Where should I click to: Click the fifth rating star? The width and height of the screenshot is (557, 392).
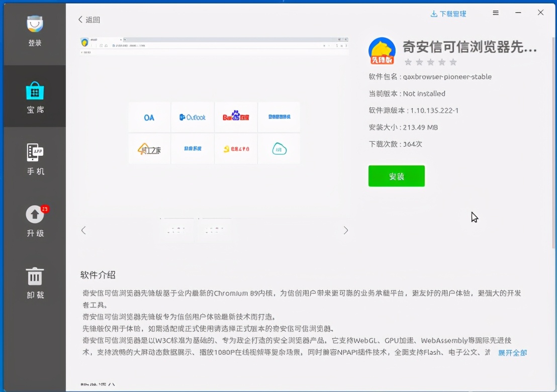(453, 62)
